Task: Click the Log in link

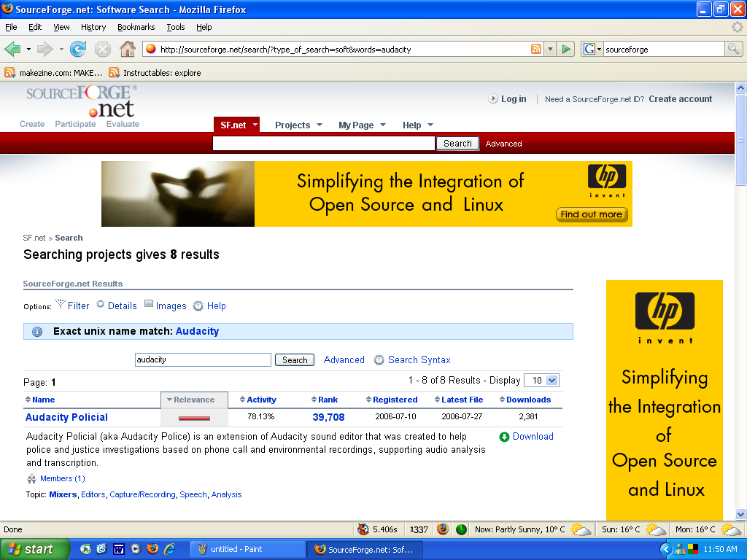Action: pyautogui.click(x=514, y=99)
